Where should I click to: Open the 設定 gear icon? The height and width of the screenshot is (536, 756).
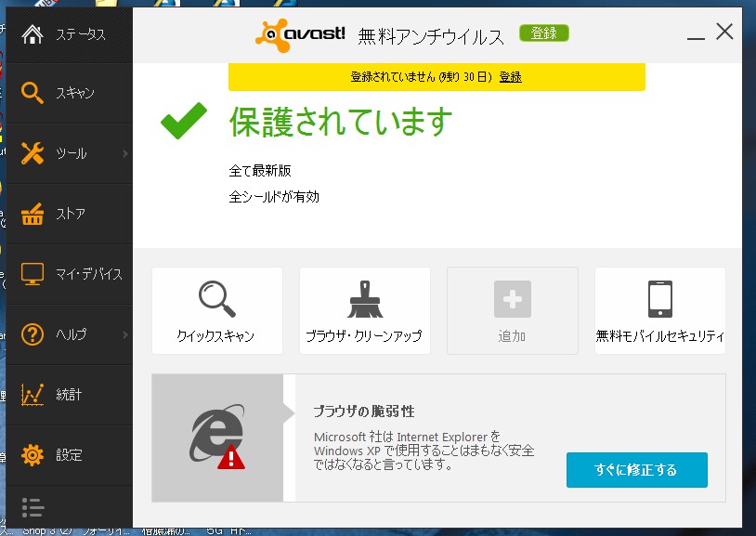pos(33,455)
